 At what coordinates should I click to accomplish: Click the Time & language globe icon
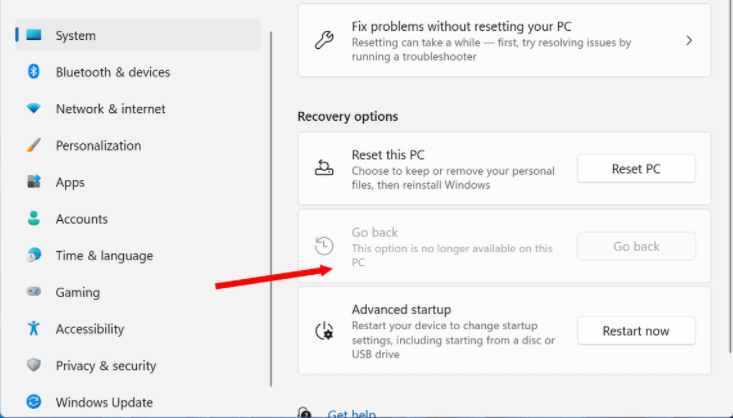[x=34, y=255]
